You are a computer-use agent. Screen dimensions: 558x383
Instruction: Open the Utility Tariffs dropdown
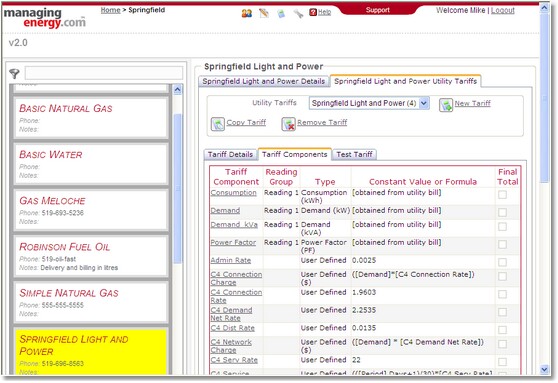click(x=369, y=103)
